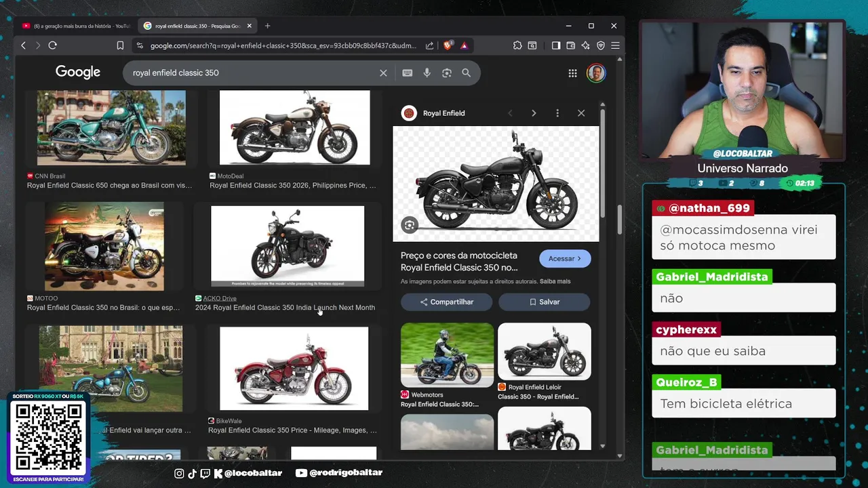
Task: Click the Acessar button
Action: (565, 258)
